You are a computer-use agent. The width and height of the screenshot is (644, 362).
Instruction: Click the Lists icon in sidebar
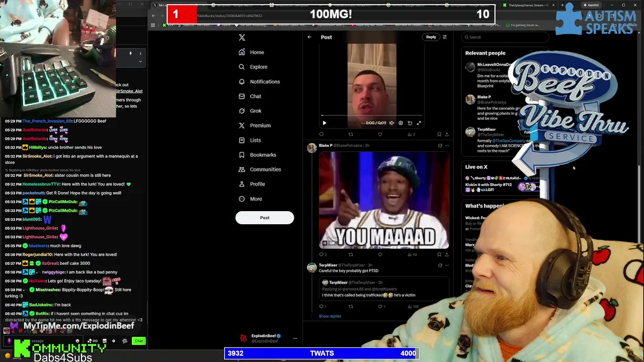242,140
